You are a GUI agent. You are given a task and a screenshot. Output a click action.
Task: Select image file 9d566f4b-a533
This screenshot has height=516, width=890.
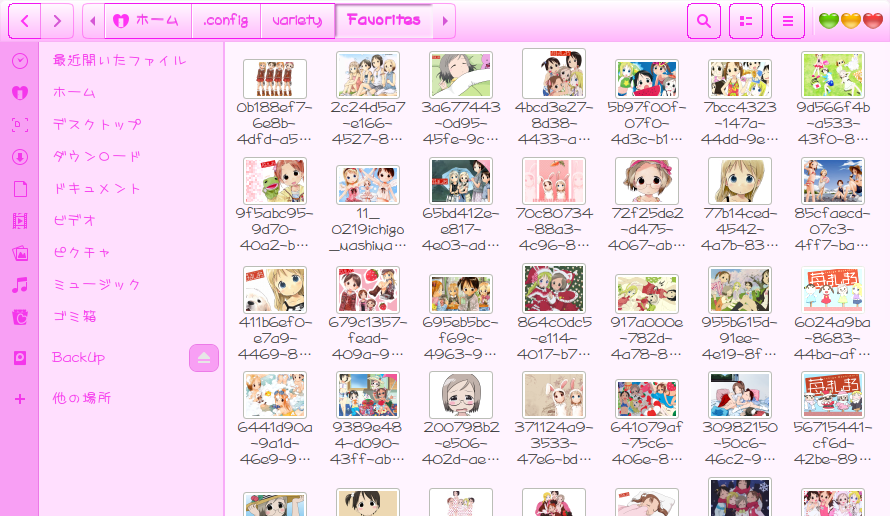(x=833, y=75)
